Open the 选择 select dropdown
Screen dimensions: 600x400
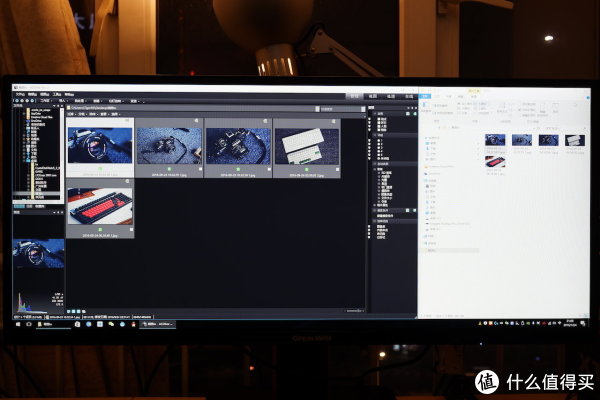pos(115,114)
